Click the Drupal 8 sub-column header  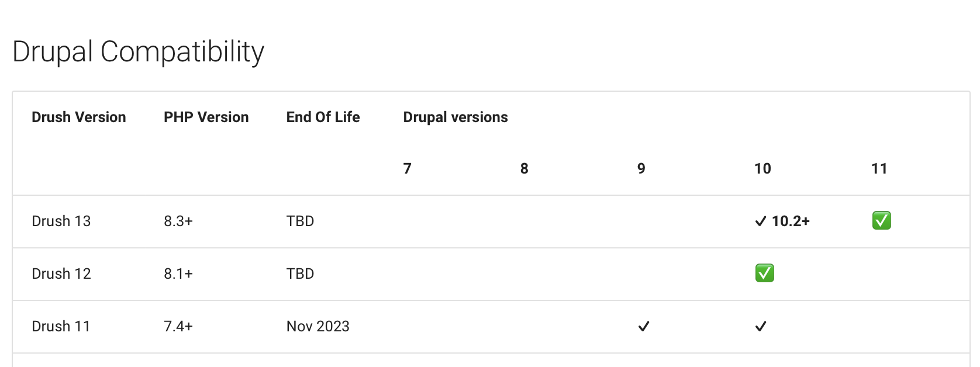coord(524,168)
